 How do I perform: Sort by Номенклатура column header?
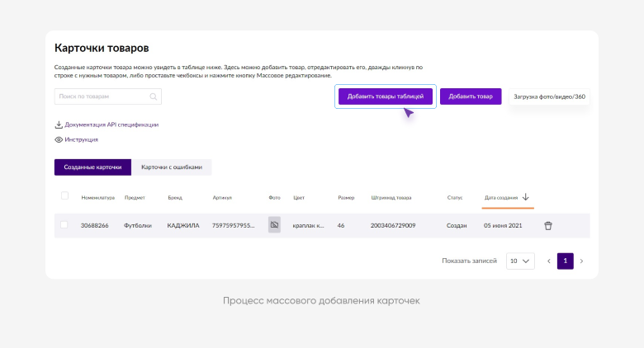97,198
